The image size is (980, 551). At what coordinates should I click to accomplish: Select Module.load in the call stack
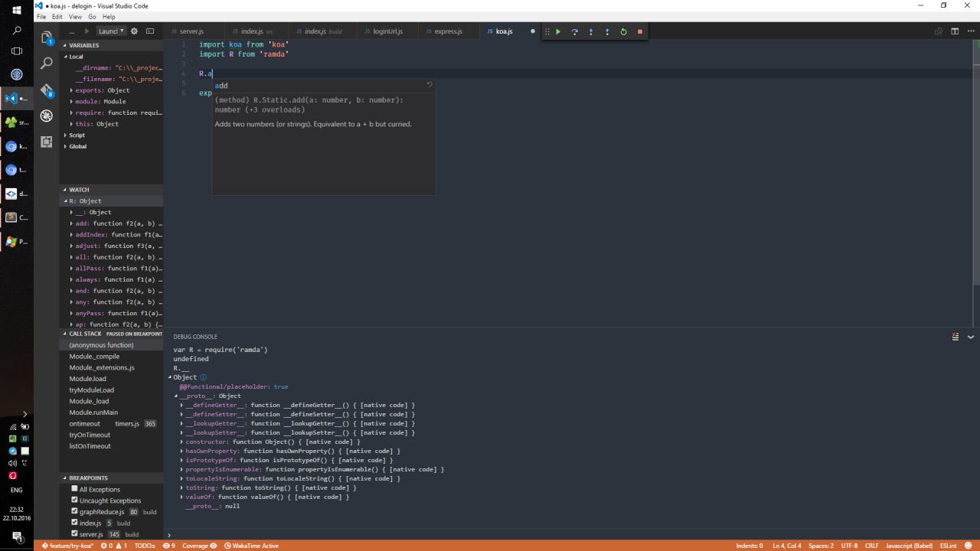pyautogui.click(x=87, y=379)
